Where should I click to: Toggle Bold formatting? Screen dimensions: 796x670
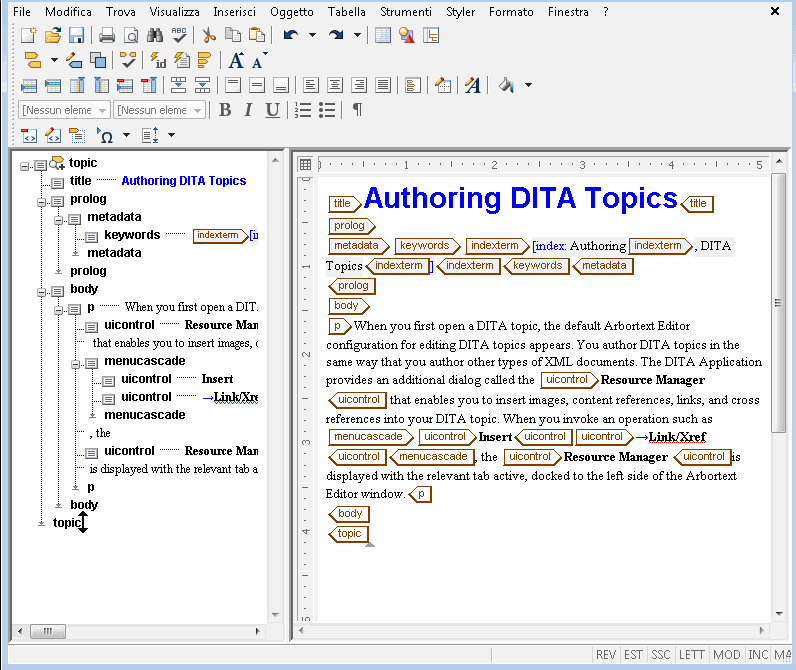pos(225,110)
